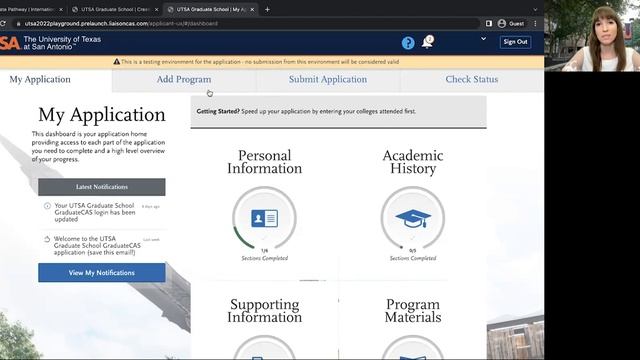Open the Personal Information section heading
The image size is (640, 360).
coord(264,162)
